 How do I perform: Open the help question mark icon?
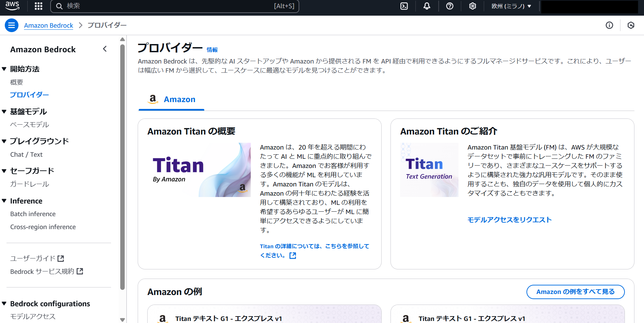[450, 6]
